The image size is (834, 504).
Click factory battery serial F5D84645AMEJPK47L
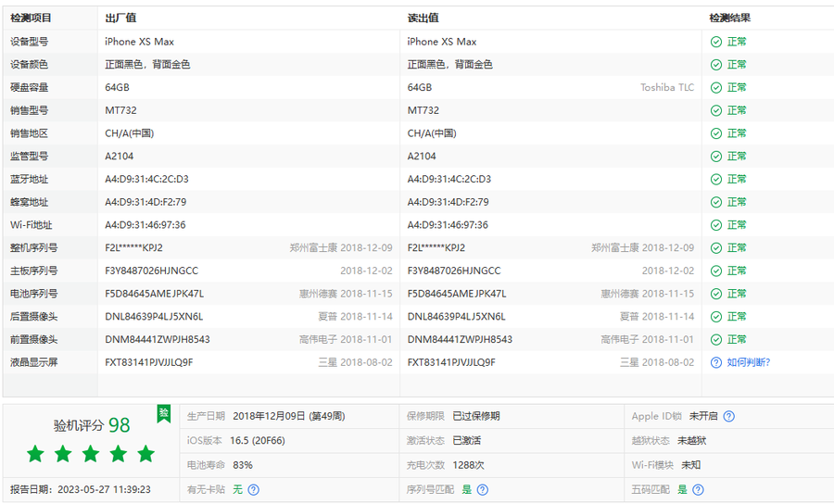[x=154, y=294]
